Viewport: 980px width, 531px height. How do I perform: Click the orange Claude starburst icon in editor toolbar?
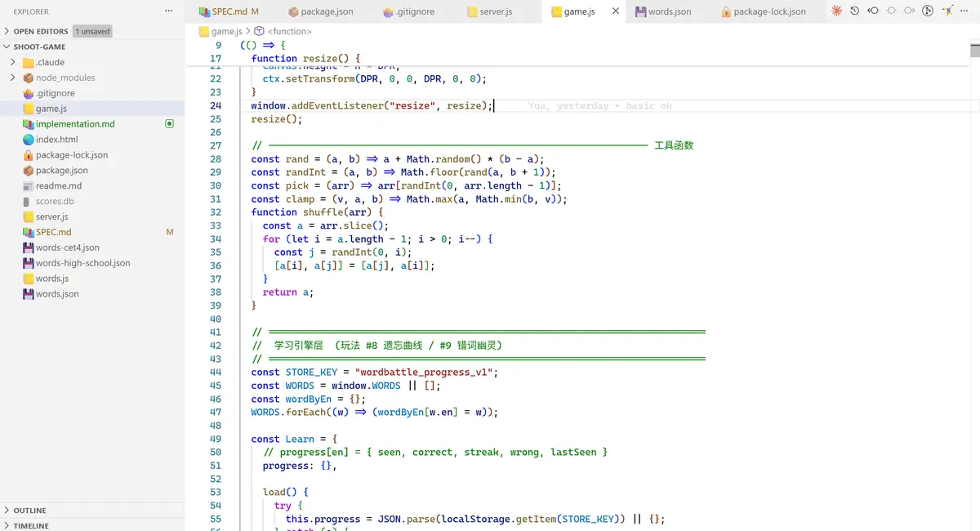coord(836,11)
